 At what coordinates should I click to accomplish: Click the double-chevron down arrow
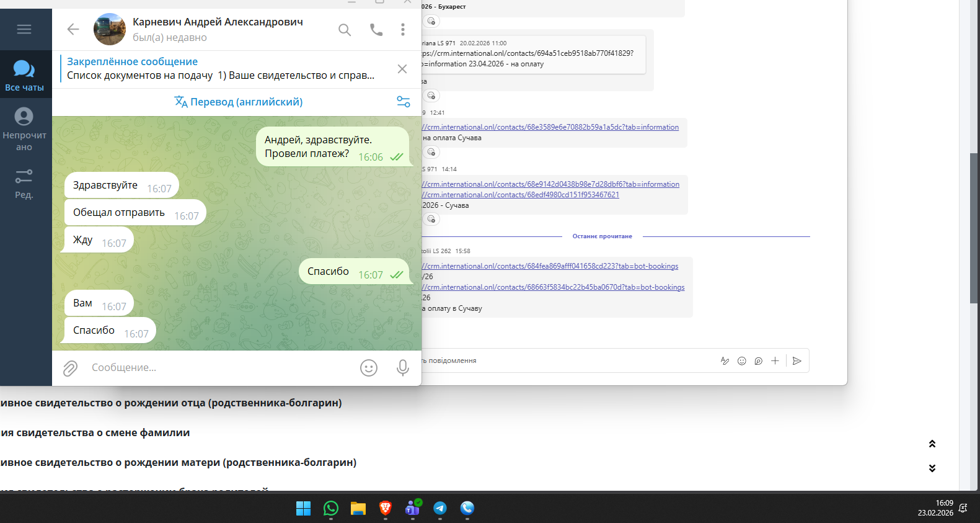tap(932, 468)
